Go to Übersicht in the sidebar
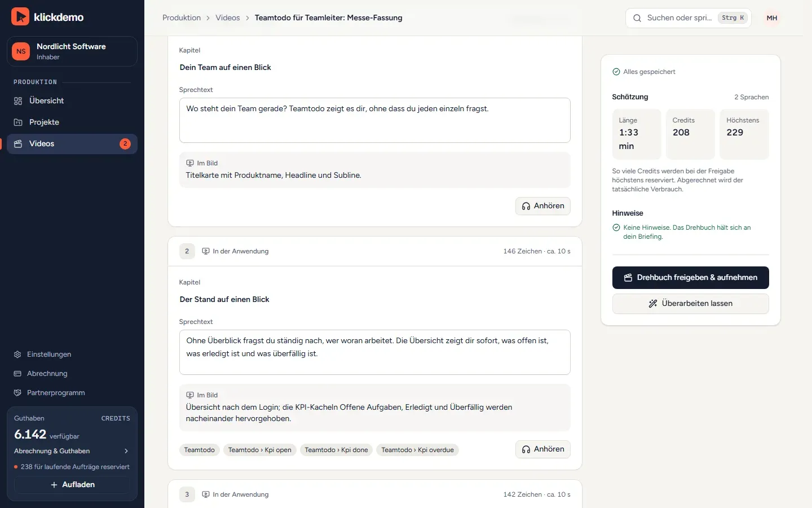Image resolution: width=812 pixels, height=508 pixels. pyautogui.click(x=72, y=100)
